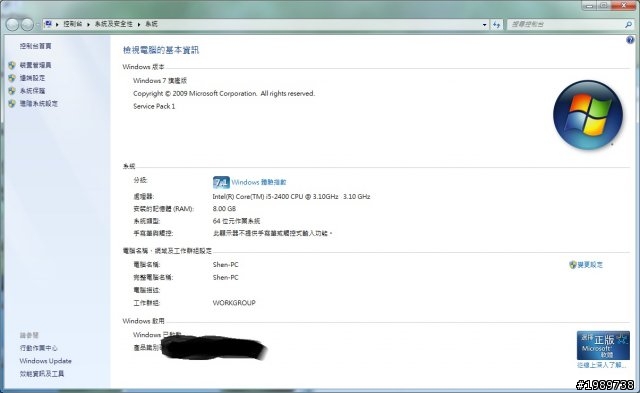Click the genuine Microsoft software badge

[603, 345]
